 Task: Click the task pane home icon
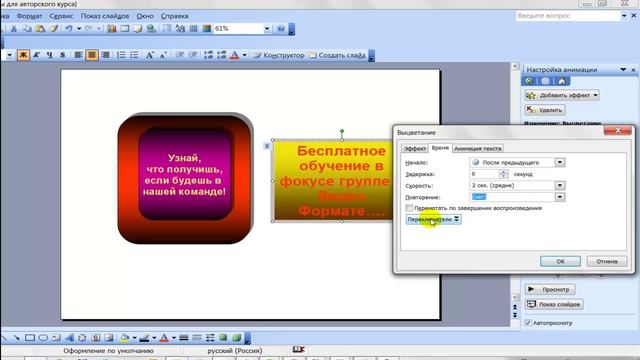pos(562,81)
